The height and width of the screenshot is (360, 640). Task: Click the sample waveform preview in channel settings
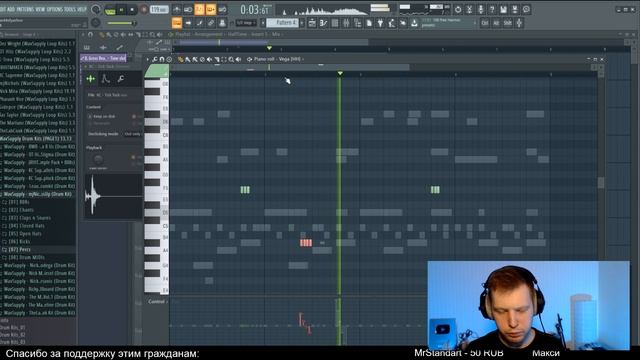click(113, 196)
